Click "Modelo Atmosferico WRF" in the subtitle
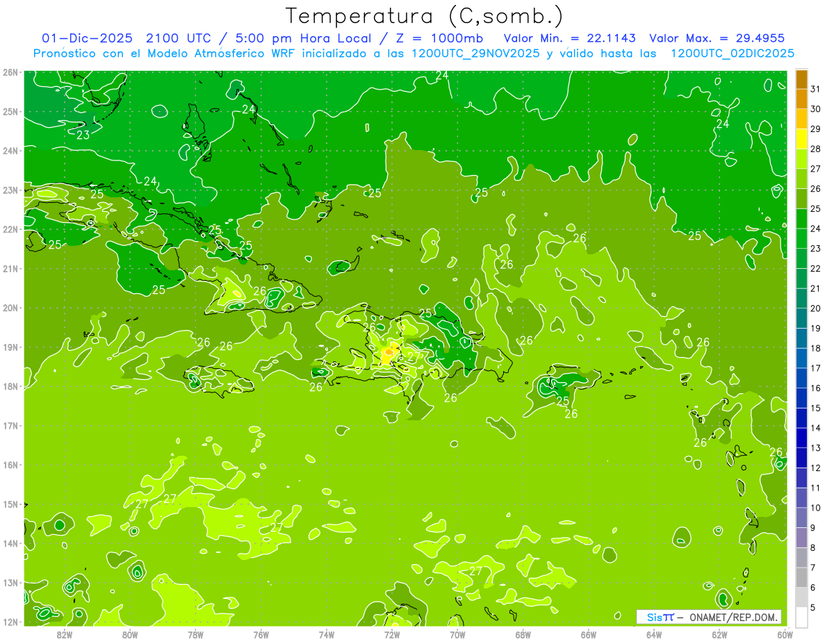Image resolution: width=834 pixels, height=644 pixels. [x=220, y=53]
